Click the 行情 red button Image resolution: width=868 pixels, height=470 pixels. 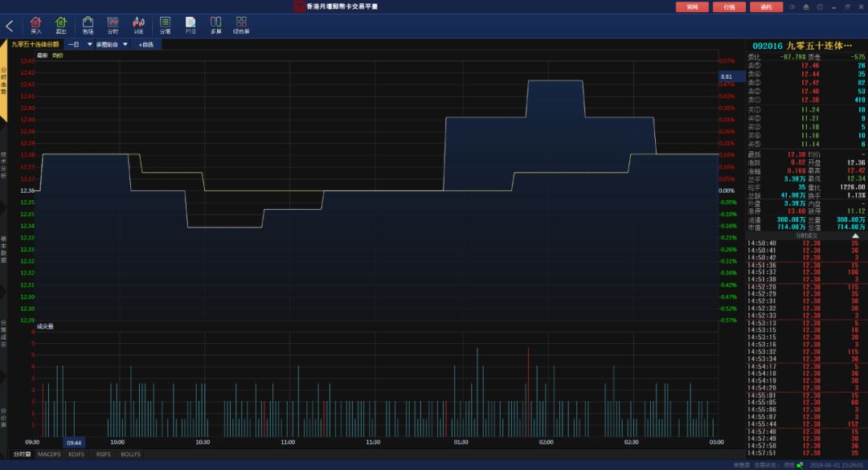[x=729, y=6]
